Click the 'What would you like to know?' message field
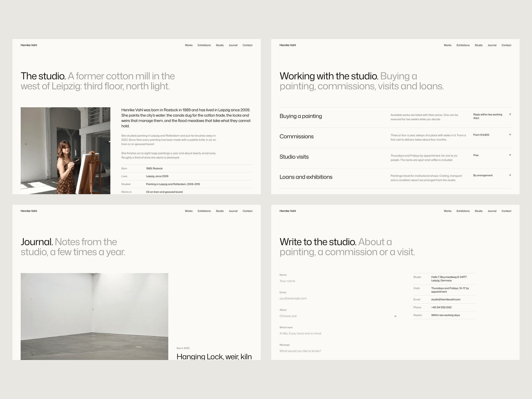The image size is (532, 399). point(338,351)
